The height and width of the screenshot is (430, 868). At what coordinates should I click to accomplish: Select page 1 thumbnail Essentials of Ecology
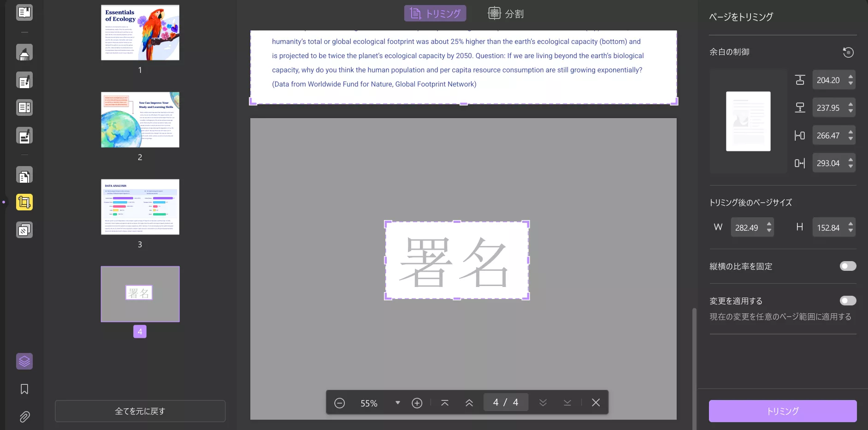click(140, 33)
